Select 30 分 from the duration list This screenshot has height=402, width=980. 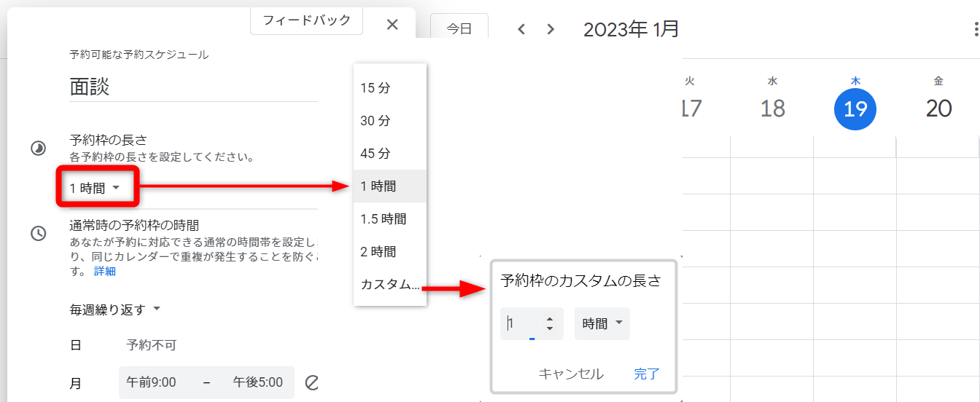pos(376,121)
